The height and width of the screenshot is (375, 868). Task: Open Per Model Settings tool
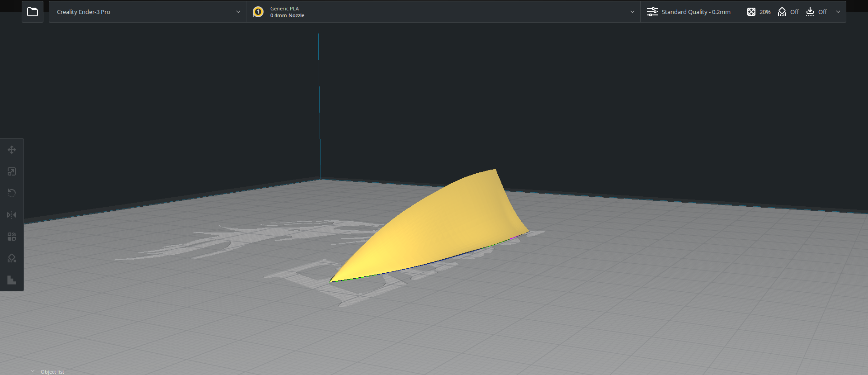click(12, 237)
